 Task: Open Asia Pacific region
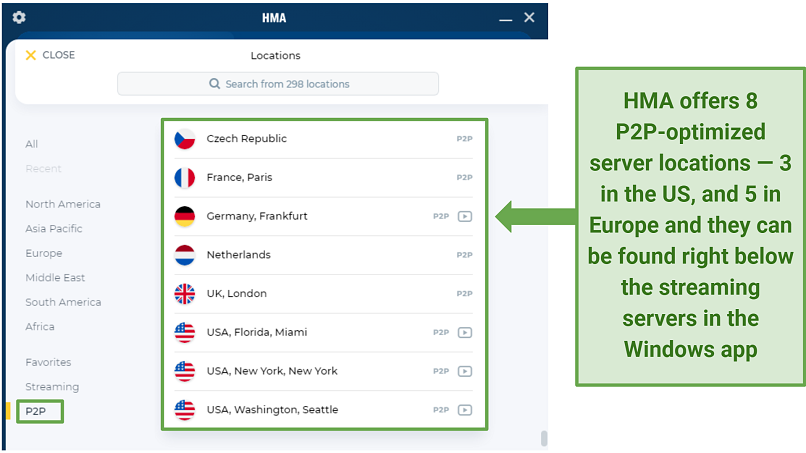pos(53,229)
